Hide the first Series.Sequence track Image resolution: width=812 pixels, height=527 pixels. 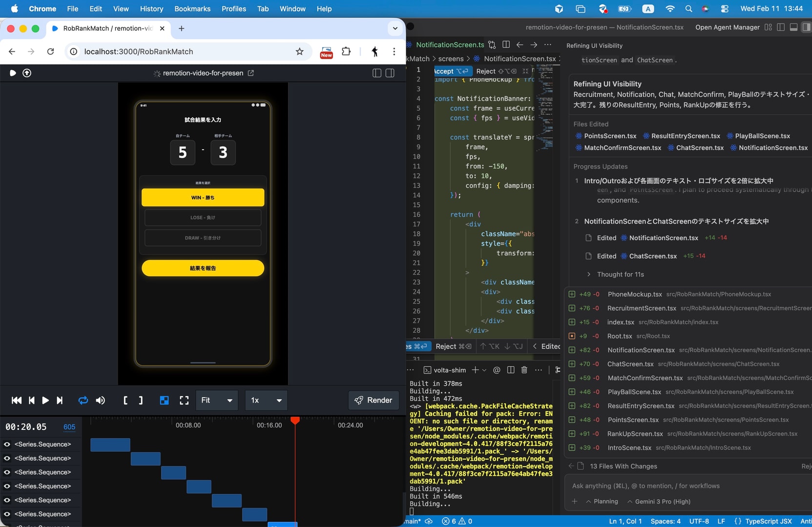tap(7, 444)
